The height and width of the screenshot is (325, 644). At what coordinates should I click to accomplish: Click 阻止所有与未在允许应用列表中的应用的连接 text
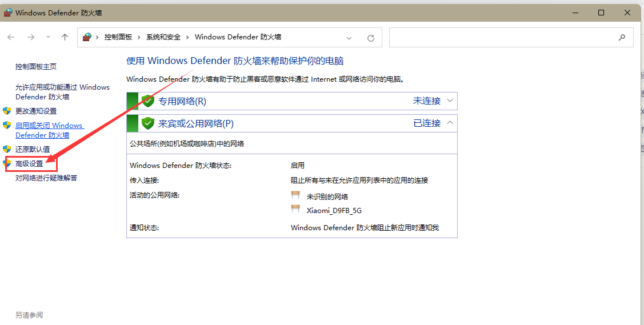click(359, 180)
